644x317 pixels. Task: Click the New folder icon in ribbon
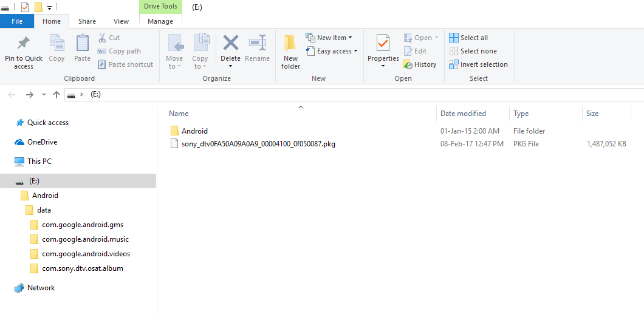(290, 44)
